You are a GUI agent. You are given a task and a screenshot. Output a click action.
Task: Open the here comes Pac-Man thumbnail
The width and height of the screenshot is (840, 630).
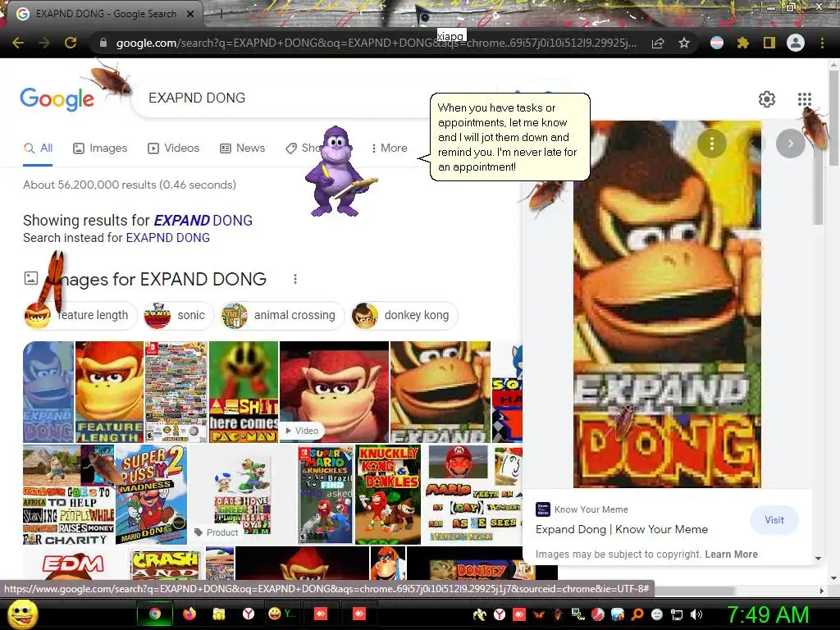coord(243,391)
